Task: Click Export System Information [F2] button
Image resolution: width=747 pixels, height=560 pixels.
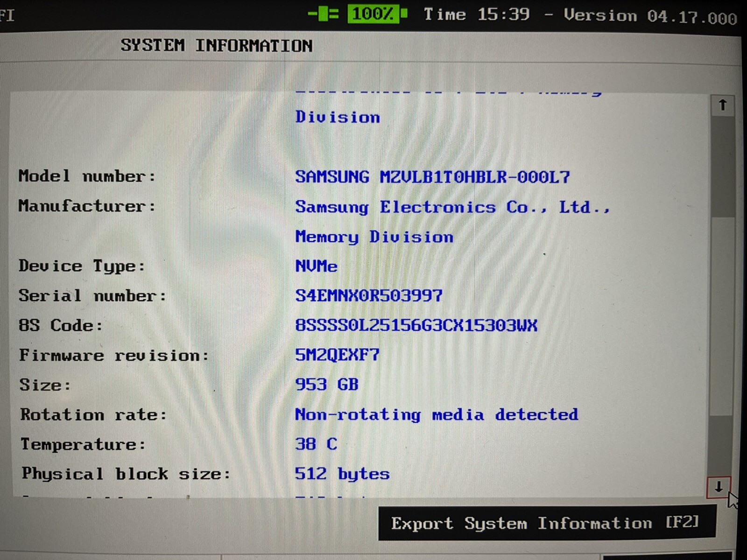Action: coord(546,523)
